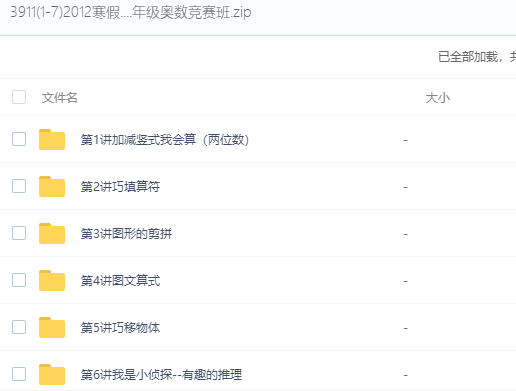Check the box for 第5讲巧移物体
This screenshot has width=516, height=391.
click(19, 327)
